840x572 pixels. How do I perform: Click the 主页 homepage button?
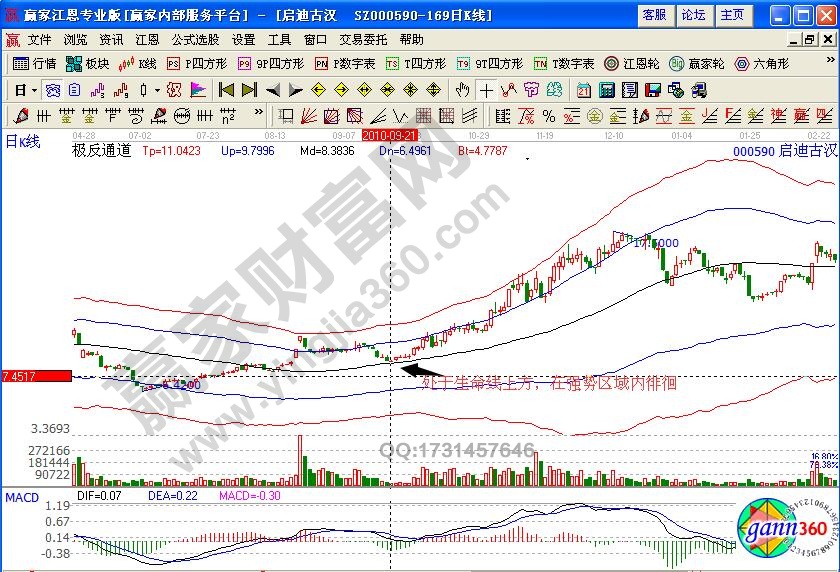pyautogui.click(x=733, y=15)
